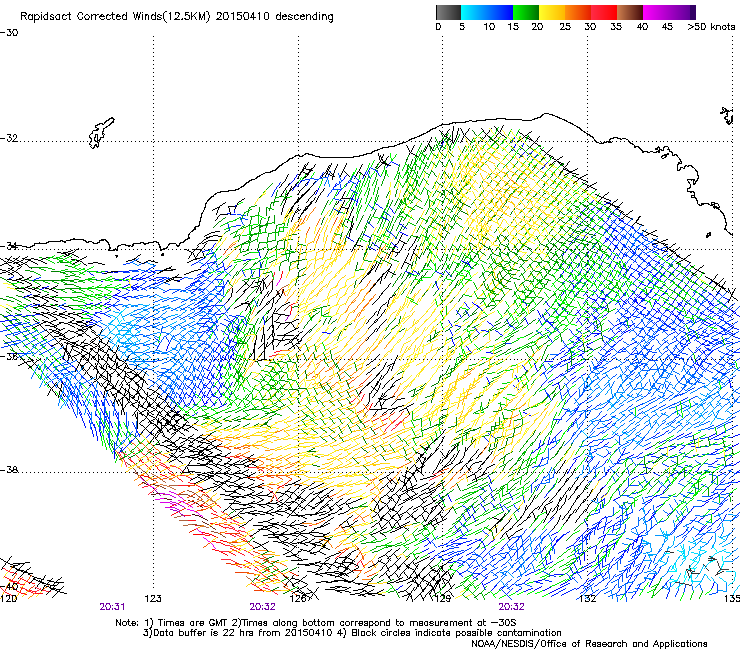Click the 'Data buffer is 22 hrs' note line
Image resolution: width=740 pixels, height=650 pixels.
click(x=352, y=633)
